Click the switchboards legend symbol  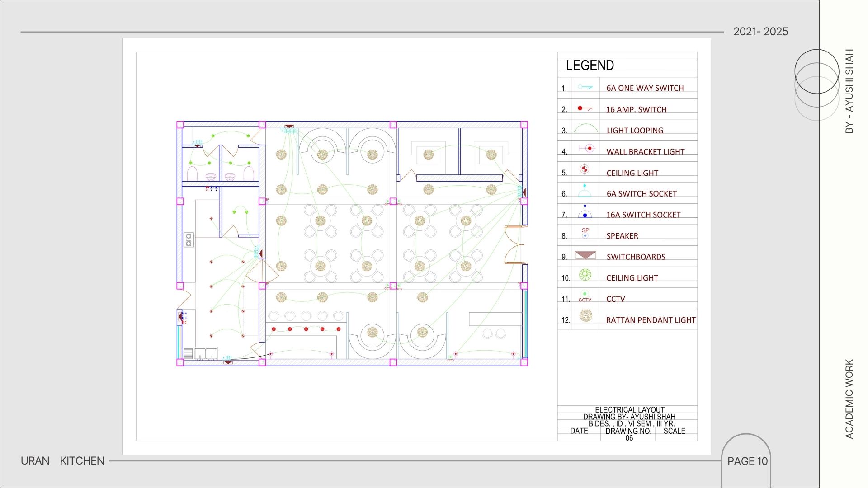coord(585,255)
